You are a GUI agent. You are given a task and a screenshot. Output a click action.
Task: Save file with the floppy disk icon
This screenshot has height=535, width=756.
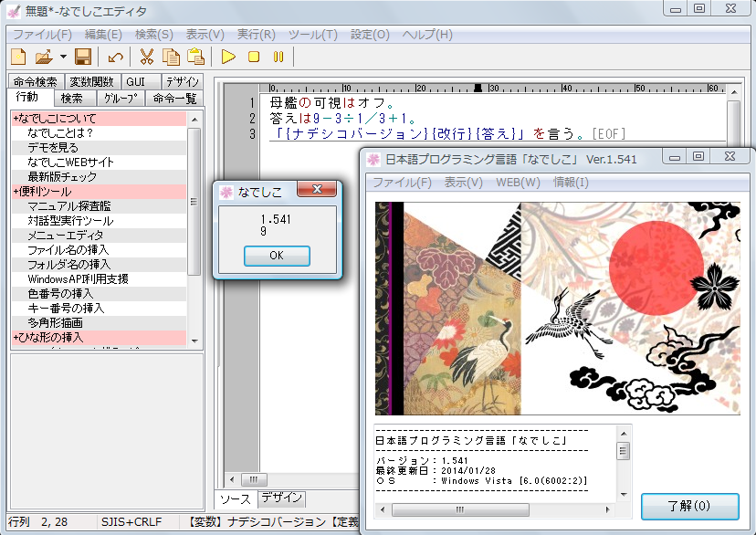pos(82,57)
